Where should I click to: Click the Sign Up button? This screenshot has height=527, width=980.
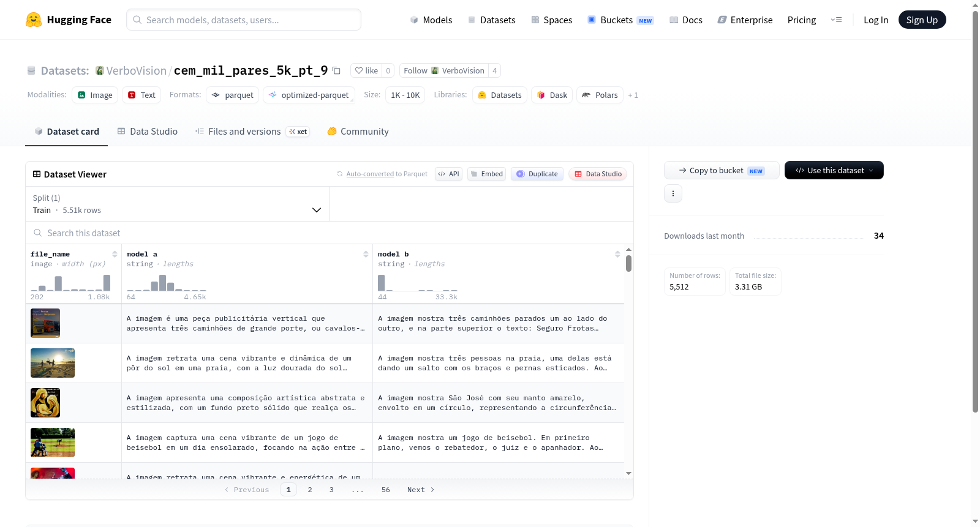point(922,20)
